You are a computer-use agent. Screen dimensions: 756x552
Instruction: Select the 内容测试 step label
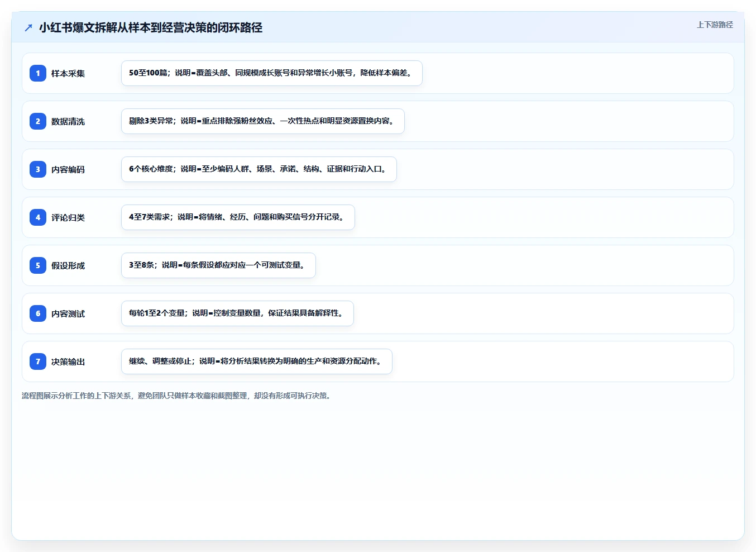coord(68,313)
